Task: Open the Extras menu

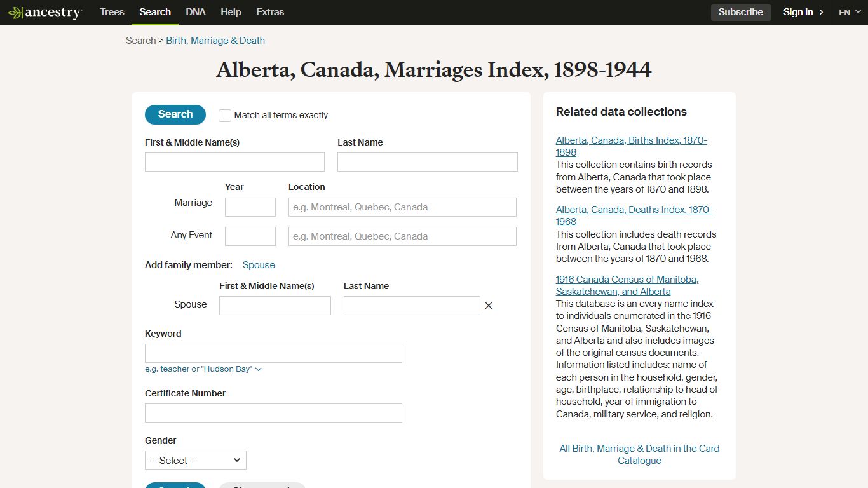Action: click(x=270, y=12)
